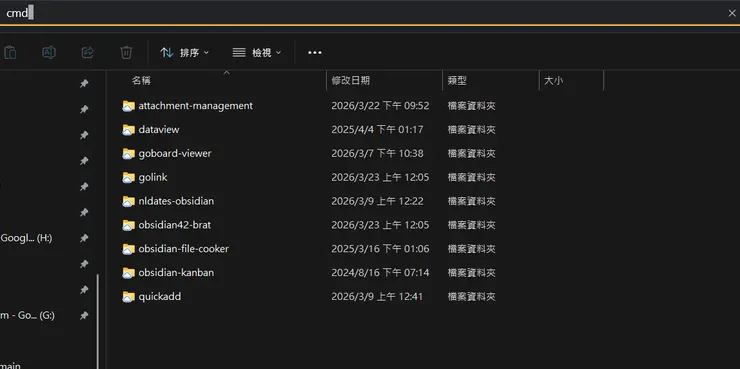Clear the address bar with the X button
Viewport: 740px width, 369px height.
click(x=732, y=13)
